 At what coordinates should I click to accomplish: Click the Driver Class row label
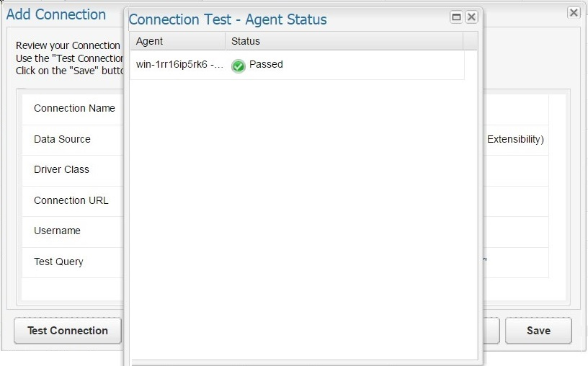[61, 169]
